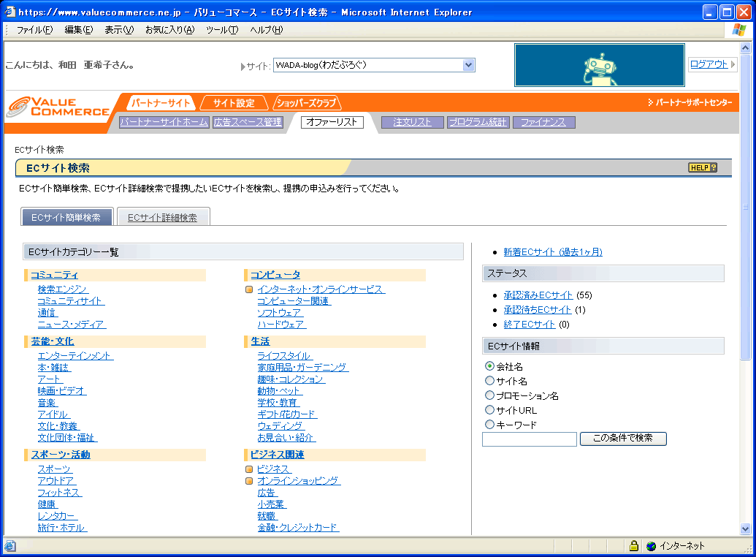Open the サイト設定 tab
The width and height of the screenshot is (756, 557).
tap(234, 103)
